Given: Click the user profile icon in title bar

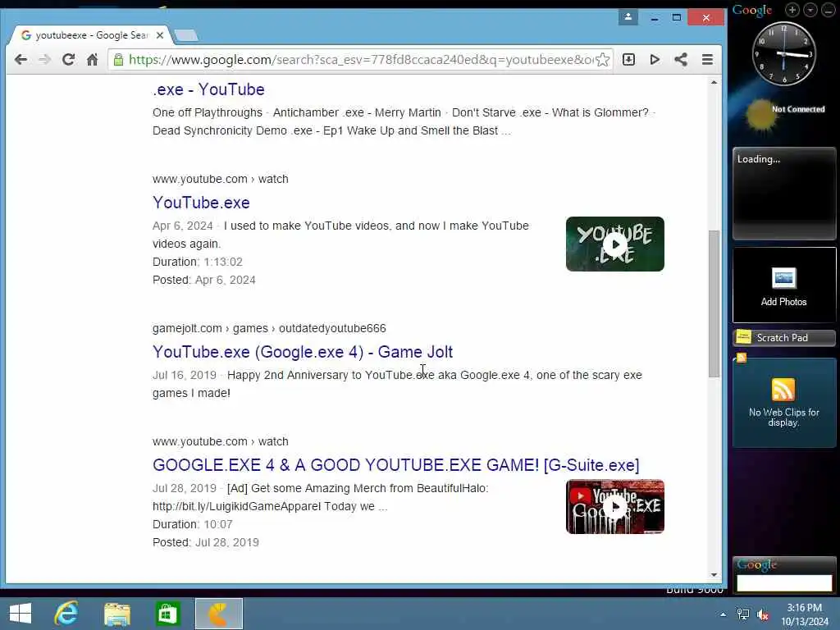Looking at the screenshot, I should point(628,17).
